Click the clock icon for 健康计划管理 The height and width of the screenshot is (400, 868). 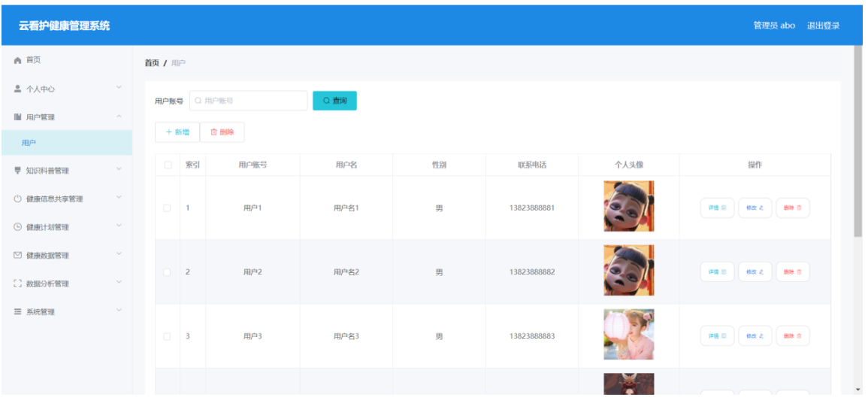pyautogui.click(x=18, y=226)
